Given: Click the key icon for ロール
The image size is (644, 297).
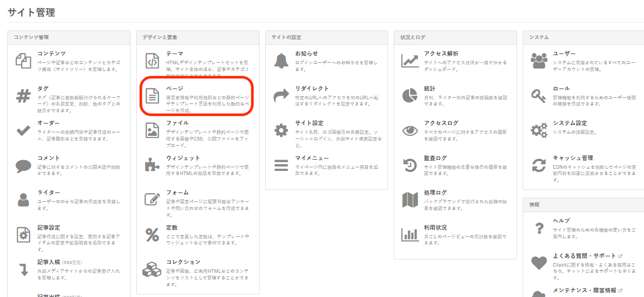Looking at the screenshot, I should pyautogui.click(x=539, y=96).
